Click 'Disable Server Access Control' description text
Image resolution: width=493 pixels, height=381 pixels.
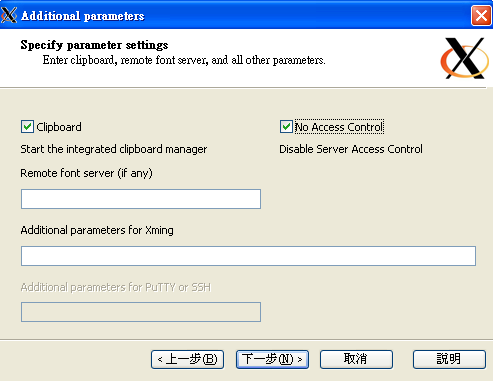[x=351, y=149]
